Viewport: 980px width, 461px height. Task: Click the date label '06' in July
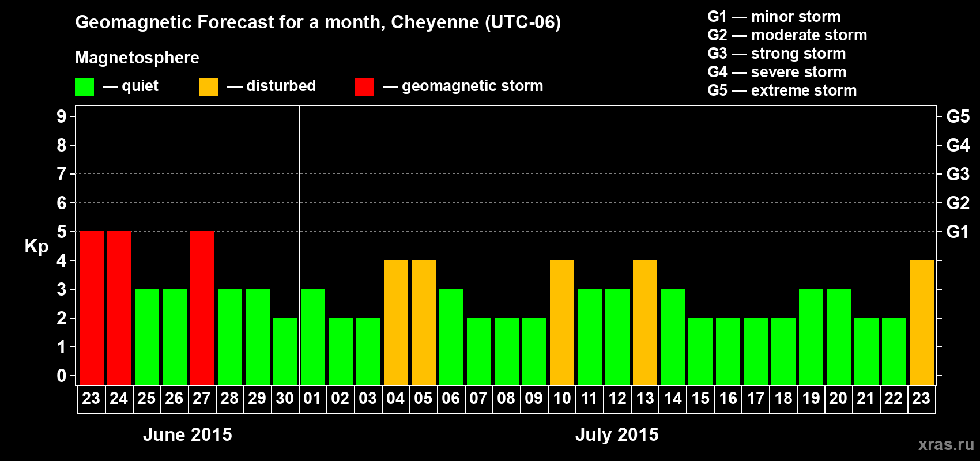(451, 399)
